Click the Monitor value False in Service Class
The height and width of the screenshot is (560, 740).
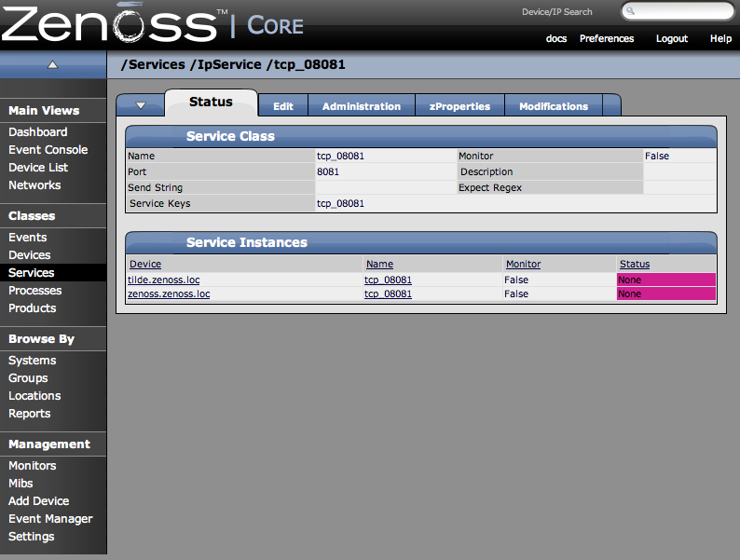[x=657, y=156]
